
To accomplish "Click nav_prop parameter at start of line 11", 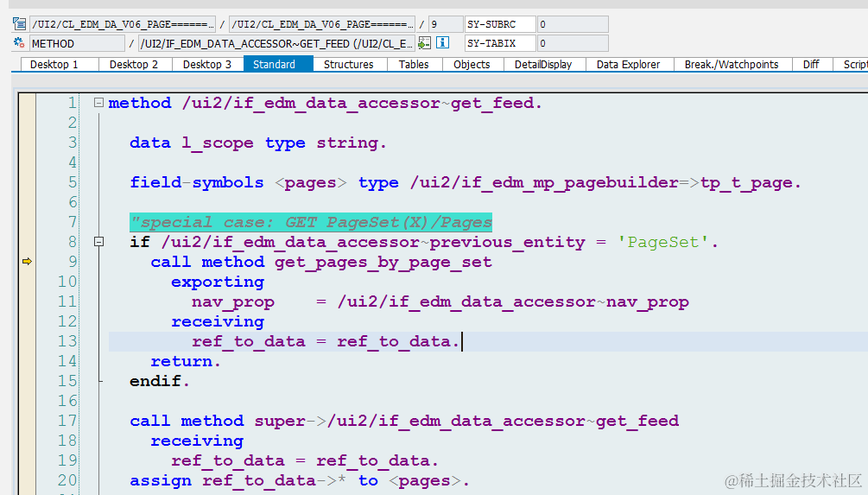I will [x=233, y=301].
